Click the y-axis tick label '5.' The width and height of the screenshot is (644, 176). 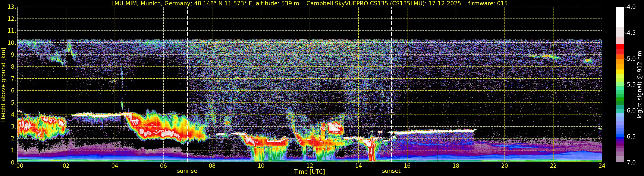pos(13,103)
